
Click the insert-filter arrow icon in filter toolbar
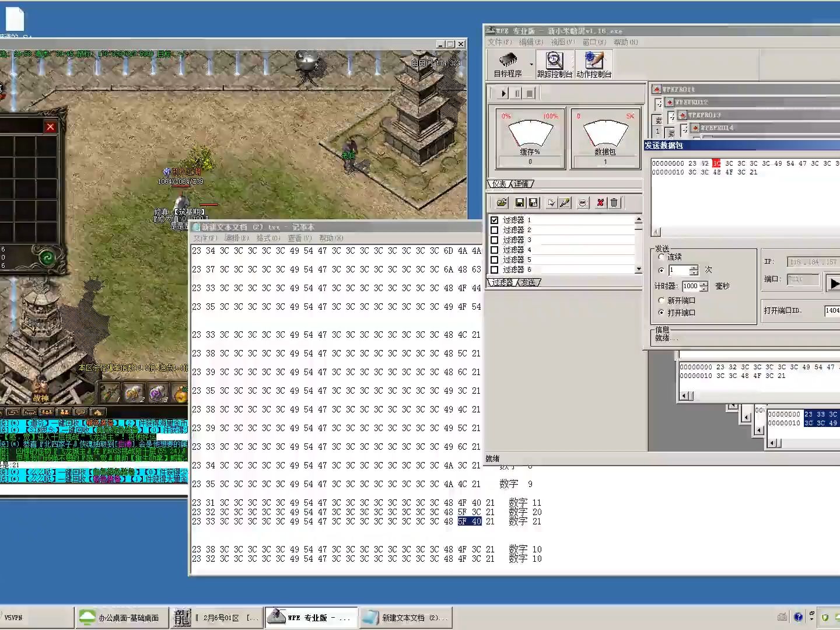pyautogui.click(x=551, y=202)
